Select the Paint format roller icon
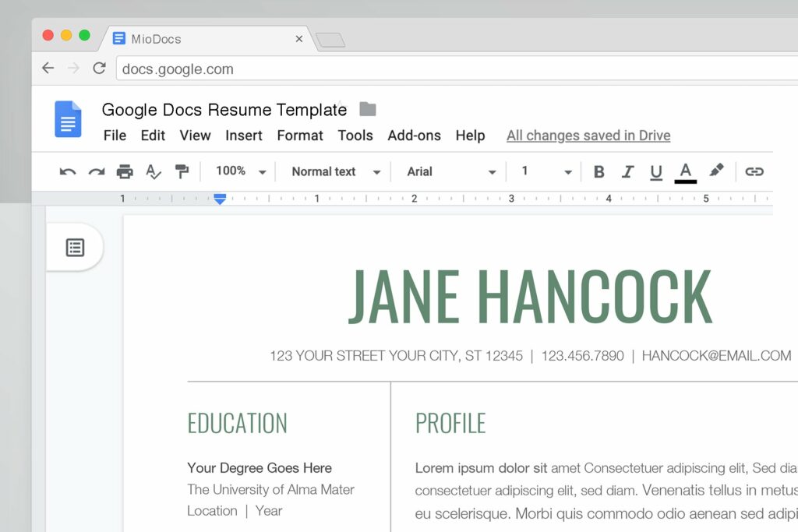This screenshot has width=798, height=532. point(182,171)
